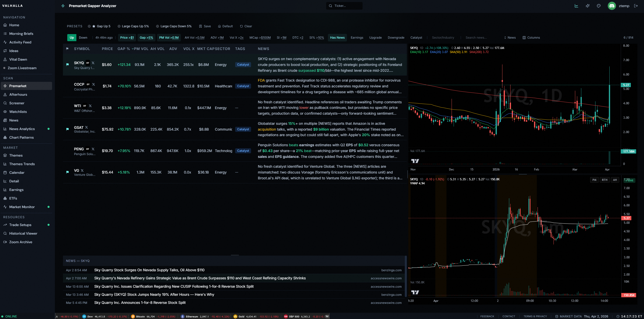
Task: Open the benzinga.com link for SKYQ news
Action: pos(392,270)
